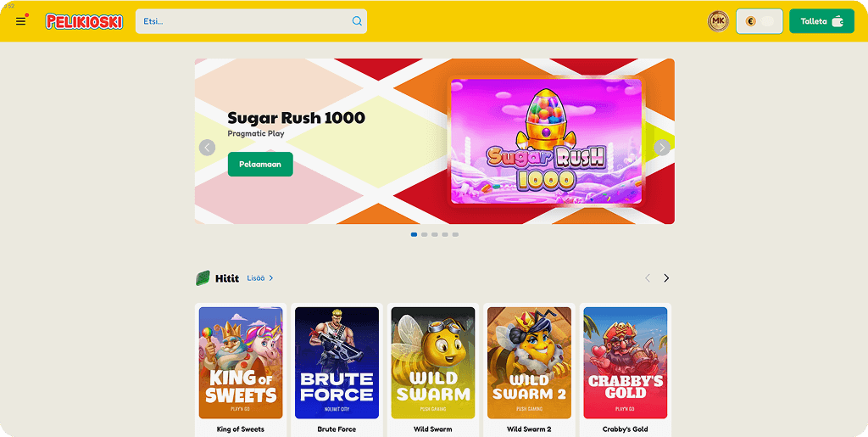Show previous Hitit games arrow
Image resolution: width=868 pixels, height=437 pixels.
[x=647, y=278]
